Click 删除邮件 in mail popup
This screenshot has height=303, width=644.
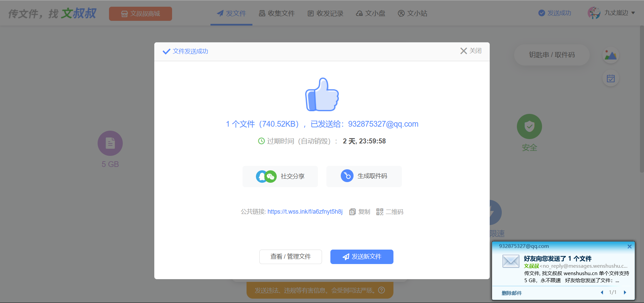pos(512,293)
